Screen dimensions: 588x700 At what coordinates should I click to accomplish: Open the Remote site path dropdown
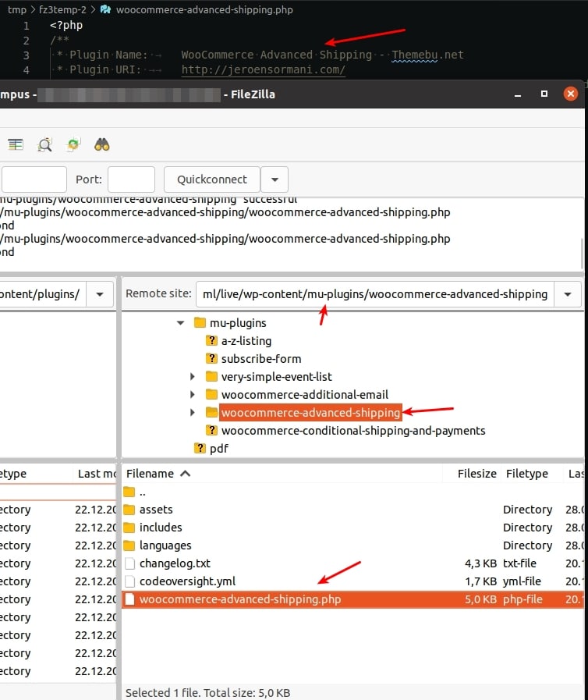[568, 294]
